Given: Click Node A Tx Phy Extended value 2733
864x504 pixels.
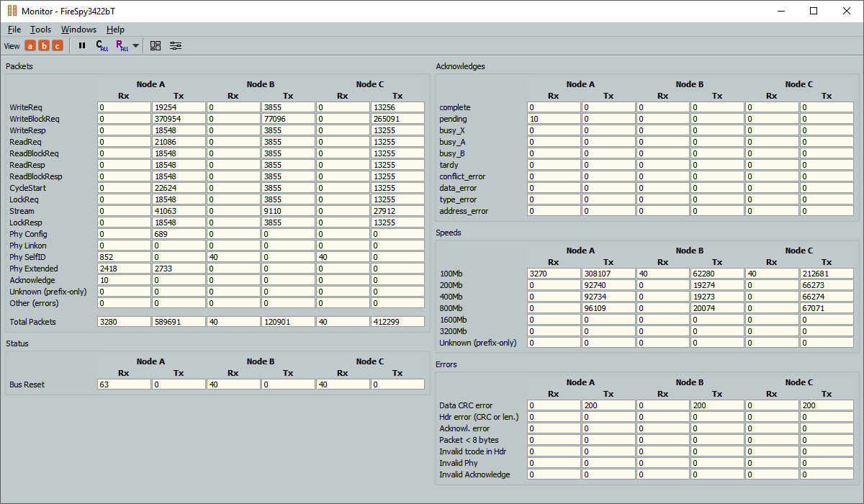Looking at the screenshot, I should (179, 269).
